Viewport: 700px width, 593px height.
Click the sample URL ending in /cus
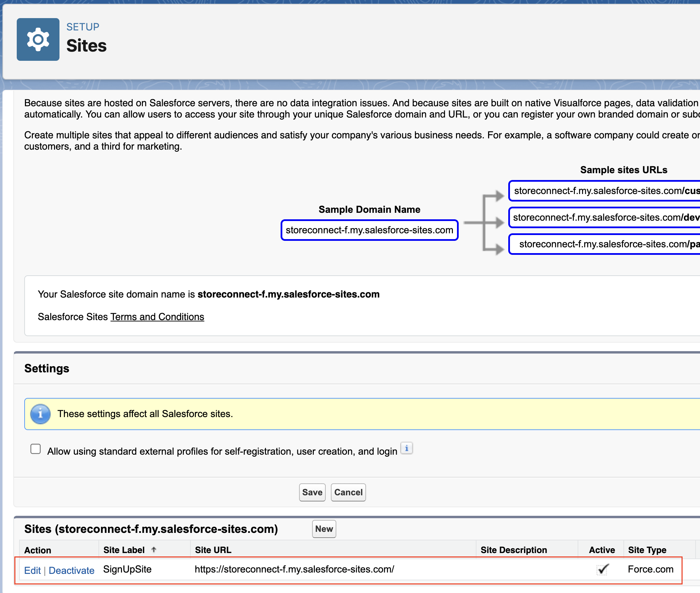point(604,191)
